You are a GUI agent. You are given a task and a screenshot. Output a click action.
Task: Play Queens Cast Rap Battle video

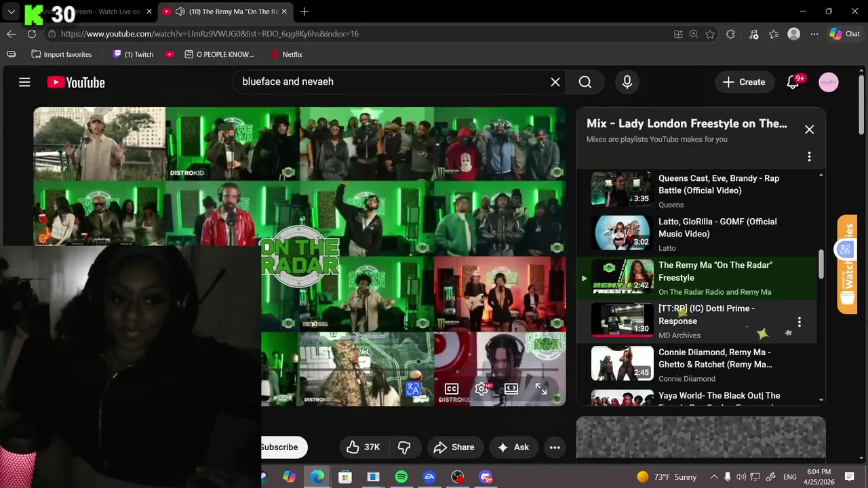click(x=698, y=190)
